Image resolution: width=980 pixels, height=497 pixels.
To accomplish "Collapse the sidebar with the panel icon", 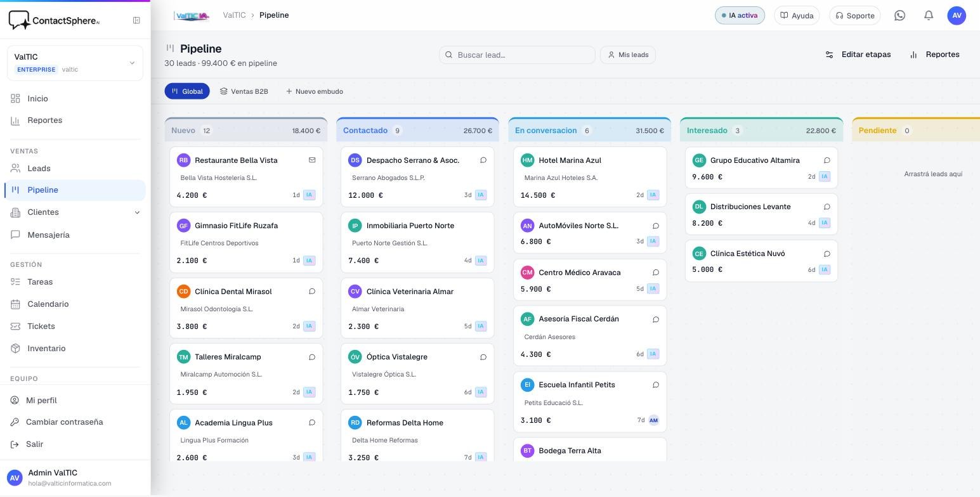I will click(x=136, y=20).
